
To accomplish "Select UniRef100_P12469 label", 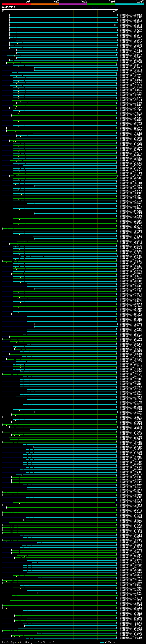I will coord(131,98).
